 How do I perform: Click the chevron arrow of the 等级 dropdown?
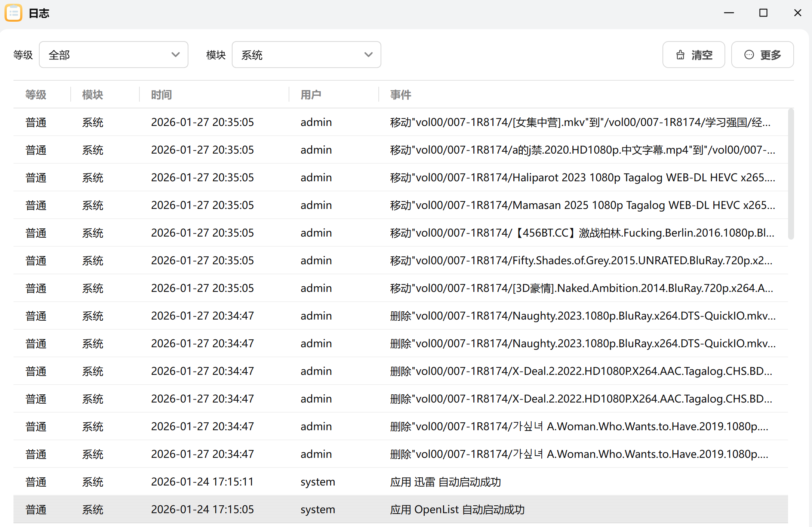pyautogui.click(x=175, y=55)
